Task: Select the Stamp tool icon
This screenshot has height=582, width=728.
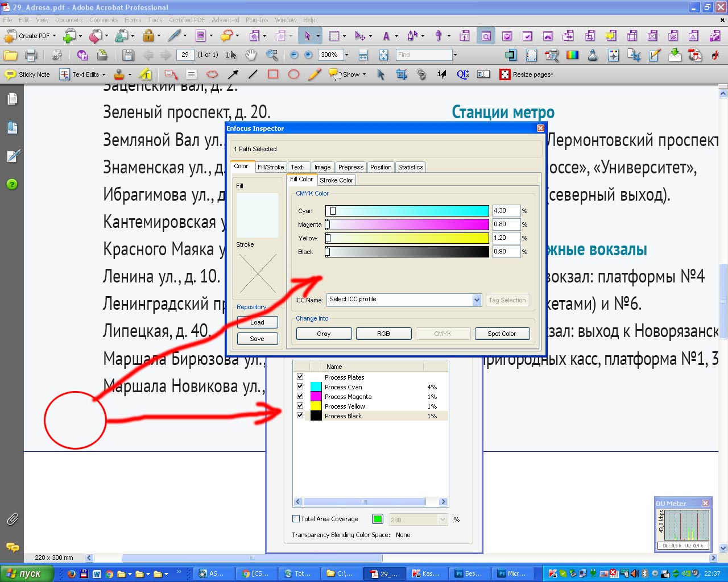Action: pos(119,74)
